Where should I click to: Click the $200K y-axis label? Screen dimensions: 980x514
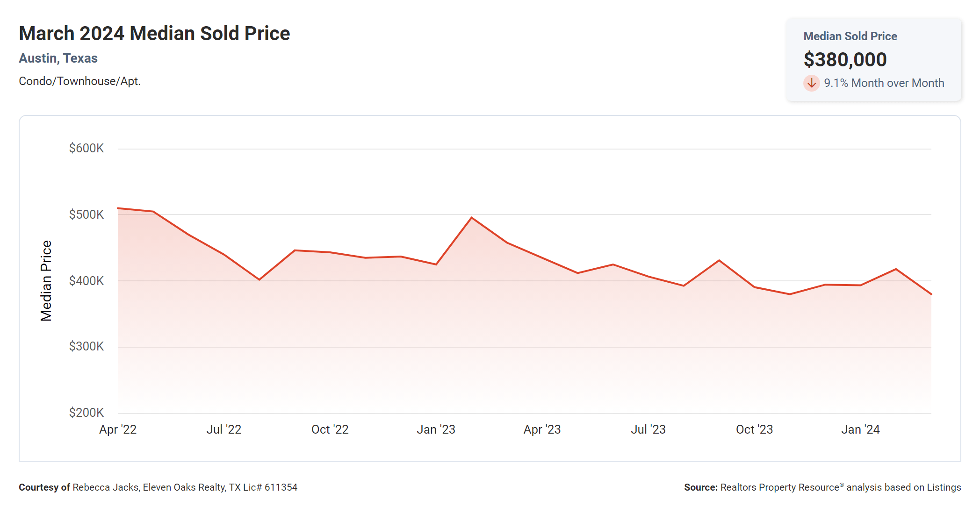tap(86, 413)
